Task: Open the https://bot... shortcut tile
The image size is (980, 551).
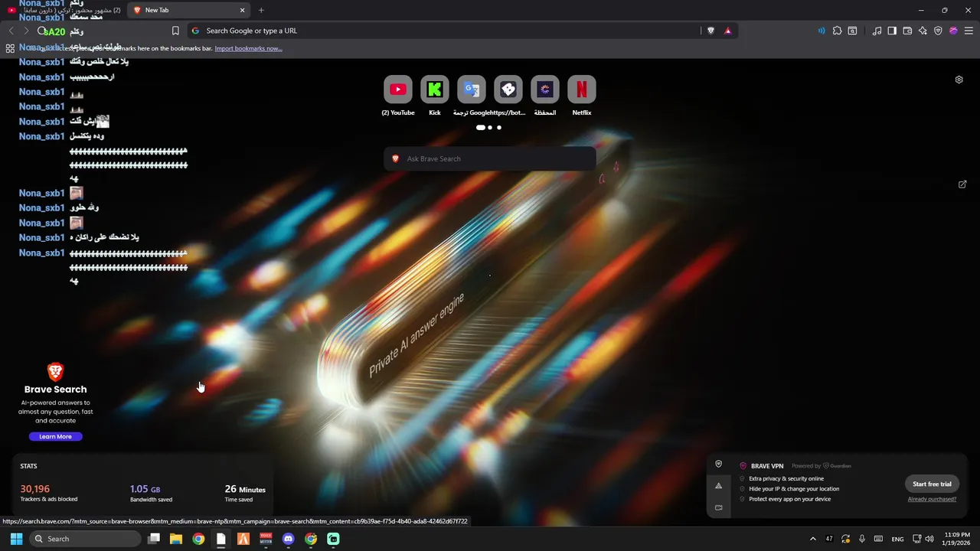Action: coord(508,90)
